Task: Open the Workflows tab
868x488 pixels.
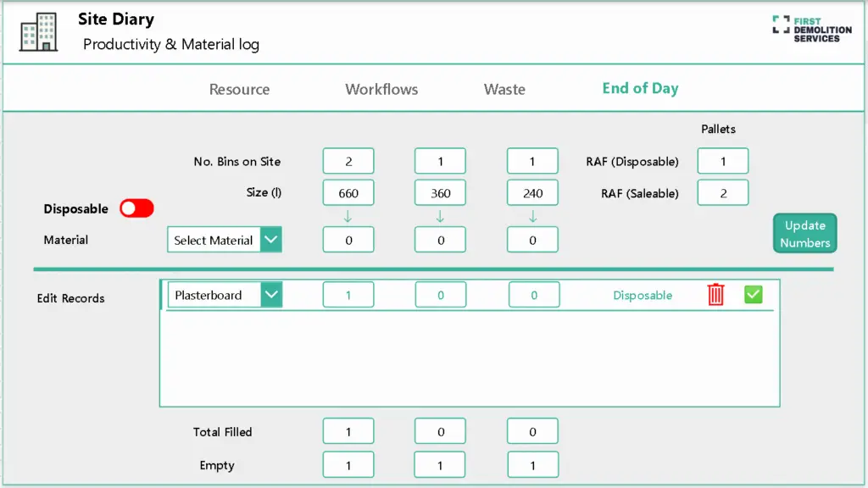Action: [x=381, y=89]
